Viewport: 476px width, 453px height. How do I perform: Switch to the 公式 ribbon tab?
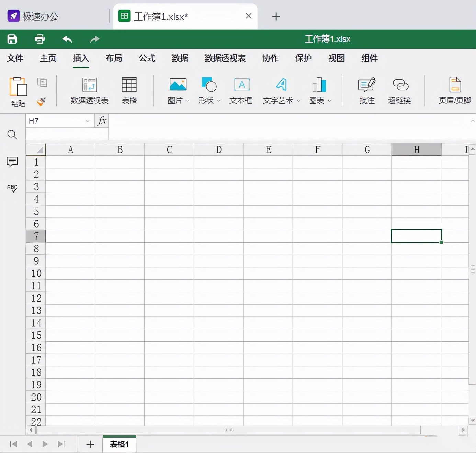click(x=147, y=58)
